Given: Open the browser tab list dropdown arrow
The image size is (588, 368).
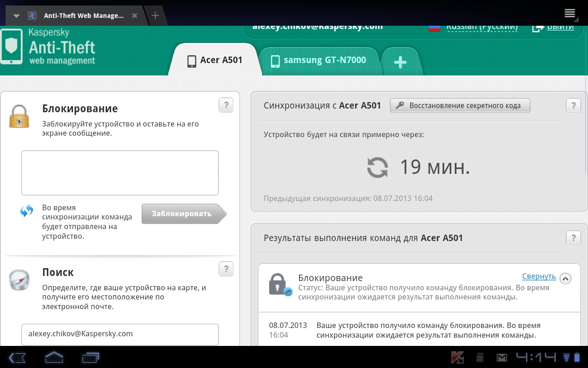Looking at the screenshot, I should [17, 16].
